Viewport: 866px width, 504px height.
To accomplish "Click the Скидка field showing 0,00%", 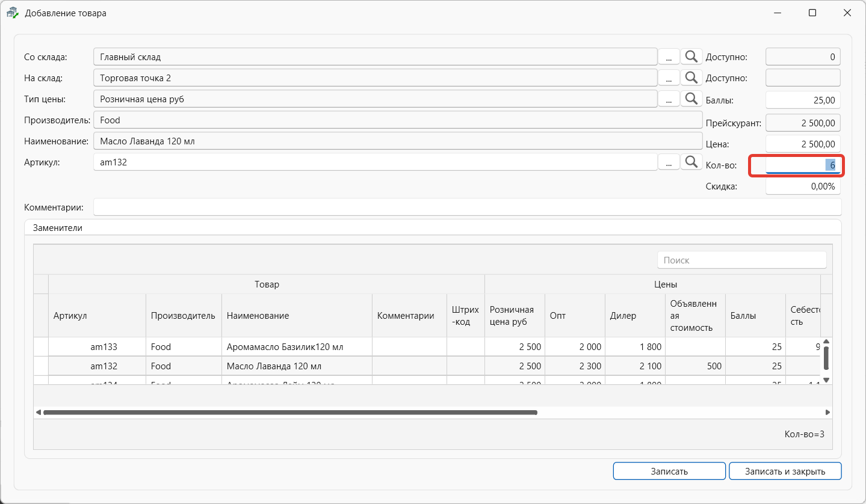I will click(x=803, y=186).
